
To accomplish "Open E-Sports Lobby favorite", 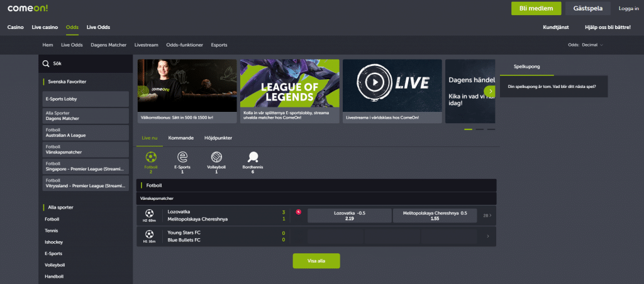I will [x=86, y=99].
